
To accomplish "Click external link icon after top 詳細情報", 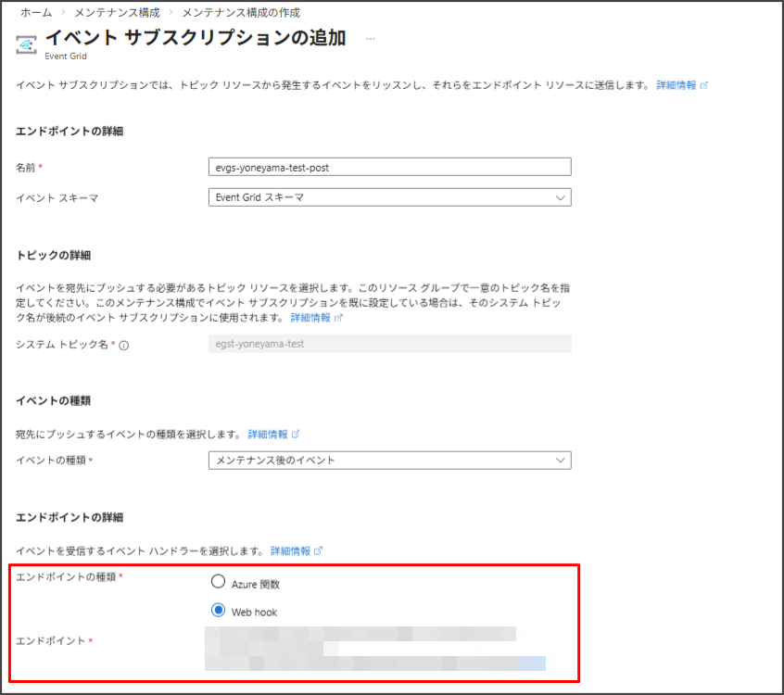I will (x=704, y=85).
